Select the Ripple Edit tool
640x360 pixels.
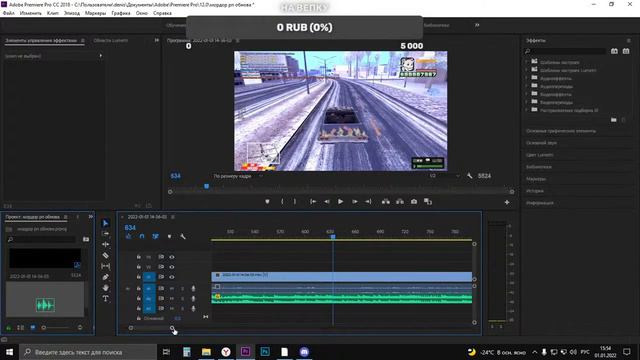pyautogui.click(x=105, y=244)
